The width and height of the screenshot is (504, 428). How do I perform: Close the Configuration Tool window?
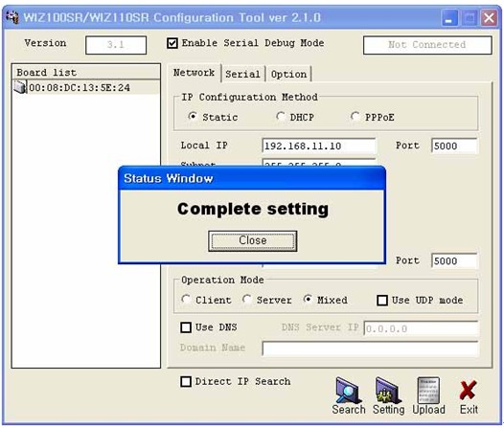click(x=490, y=17)
